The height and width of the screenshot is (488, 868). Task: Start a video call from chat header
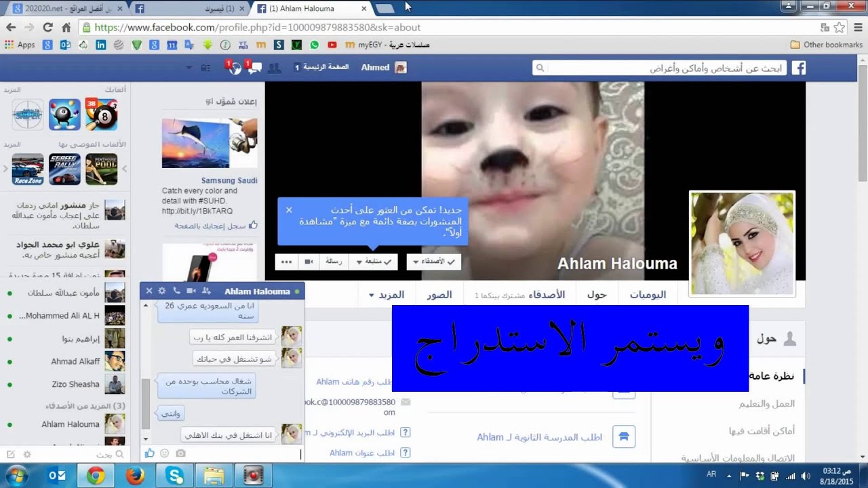(x=191, y=291)
